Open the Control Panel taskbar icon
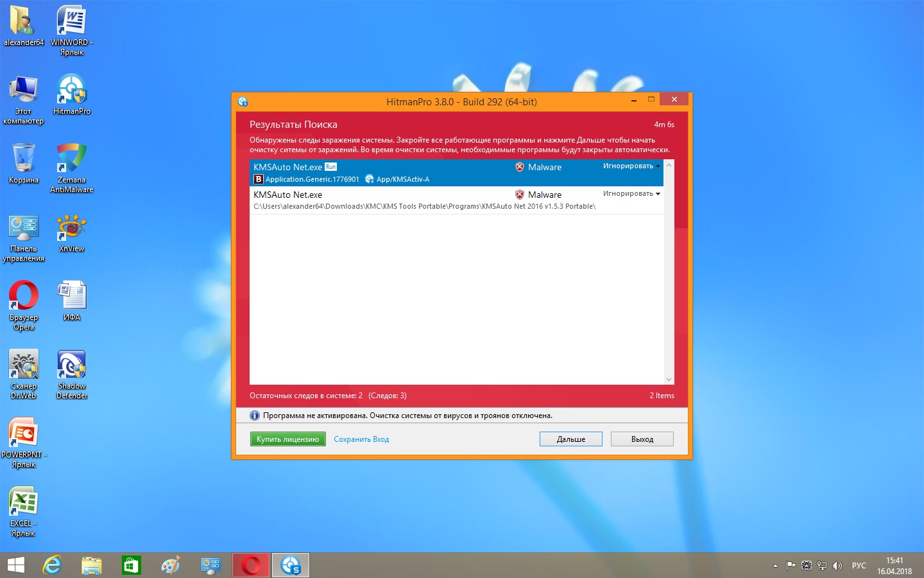Screen dimensions: 924x578 coord(210,565)
